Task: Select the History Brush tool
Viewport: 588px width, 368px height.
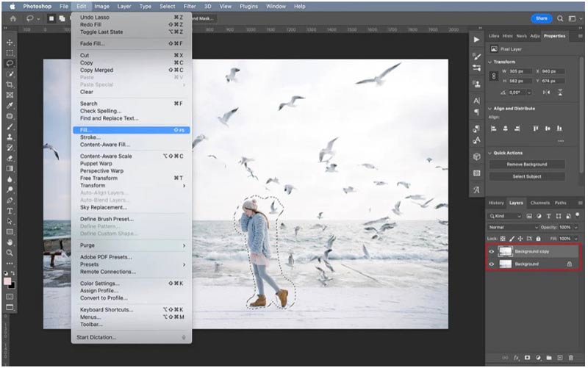Action: 10,148
